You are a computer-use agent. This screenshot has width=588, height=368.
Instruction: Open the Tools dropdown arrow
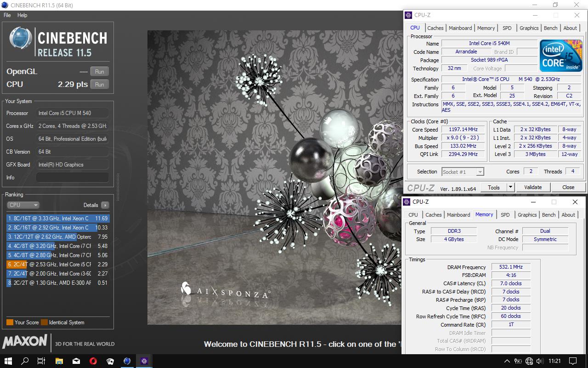[x=510, y=187]
